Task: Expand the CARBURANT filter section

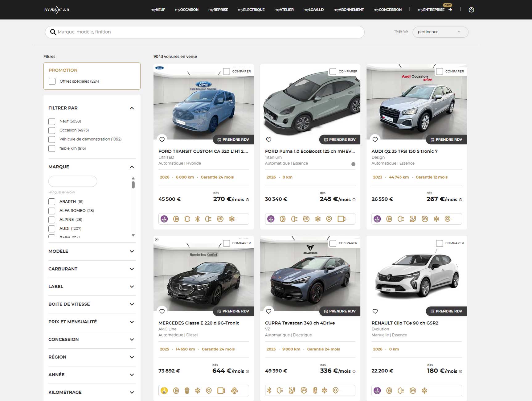Action: (92, 269)
